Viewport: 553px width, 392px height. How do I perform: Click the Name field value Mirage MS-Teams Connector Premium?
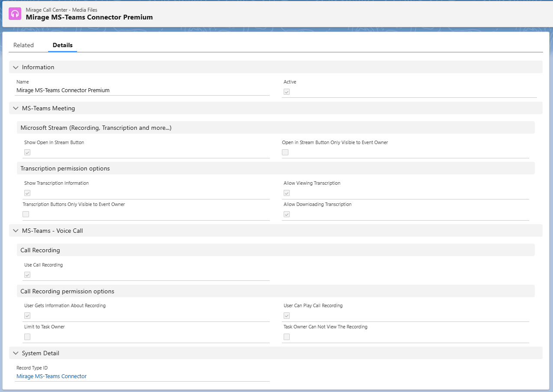[x=63, y=90]
